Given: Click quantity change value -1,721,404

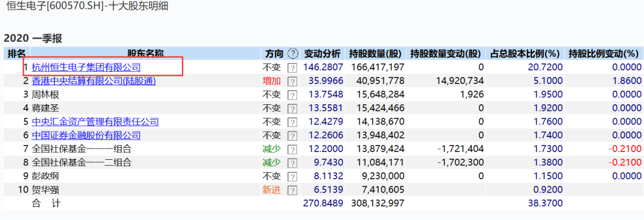Looking at the screenshot, I should [460, 149].
